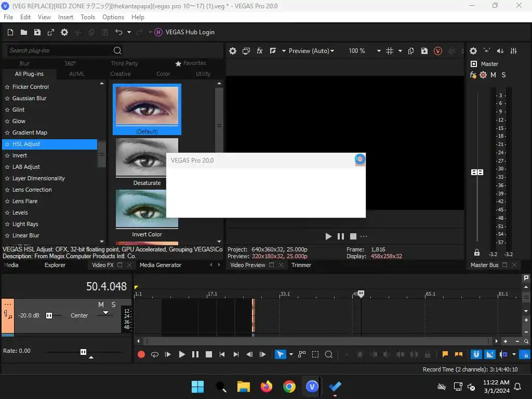Image resolution: width=532 pixels, height=399 pixels.
Task: Click the red VEGAS circle icon in preview toolbar
Action: (x=438, y=51)
